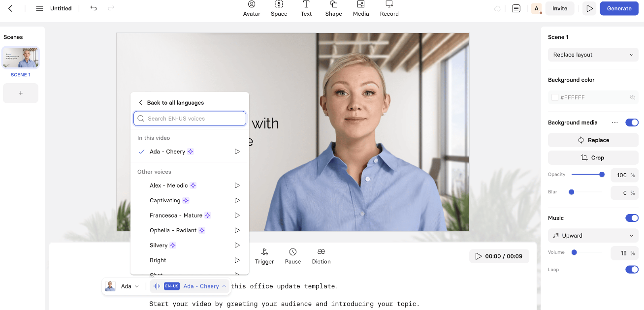Open the hamburger menu
The width and height of the screenshot is (644, 310).
click(x=40, y=8)
